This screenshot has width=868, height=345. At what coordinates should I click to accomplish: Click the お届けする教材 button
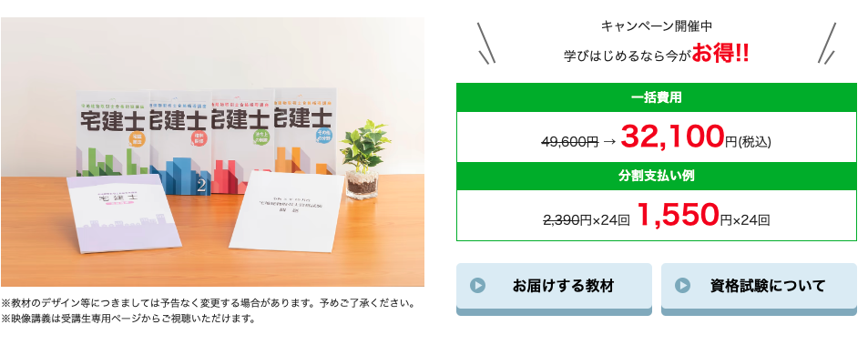pyautogui.click(x=554, y=289)
